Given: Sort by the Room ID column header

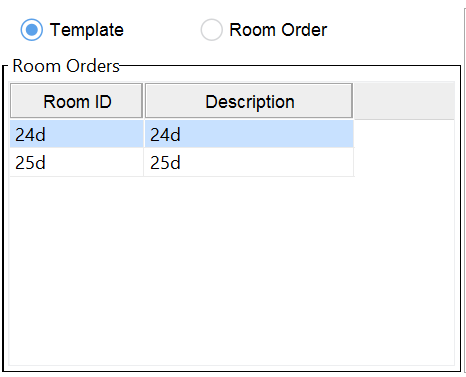Looking at the screenshot, I should pyautogui.click(x=76, y=101).
